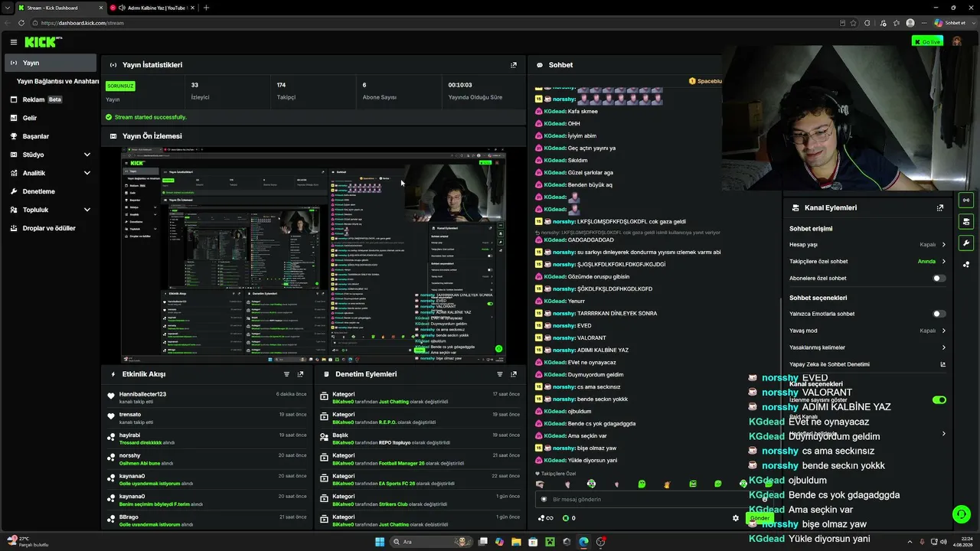This screenshot has width=980, height=551.
Task: Switch to Stream - Kick Dashboard tab
Action: [x=60, y=8]
